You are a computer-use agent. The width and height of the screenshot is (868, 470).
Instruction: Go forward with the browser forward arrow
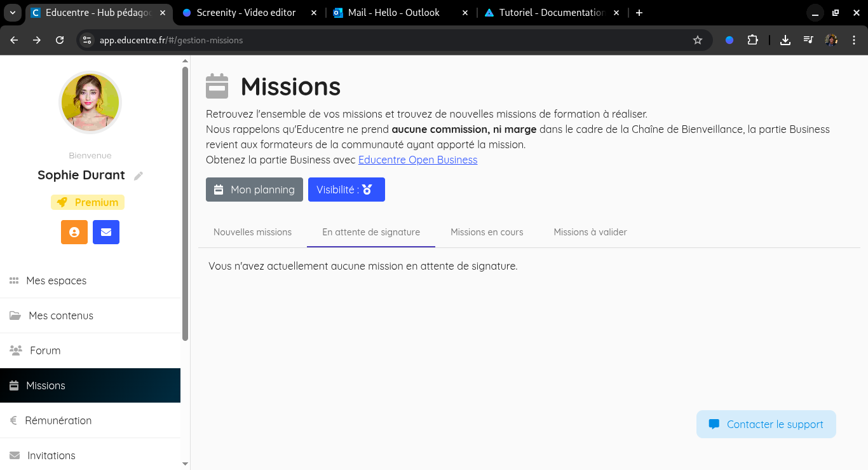coord(37,40)
